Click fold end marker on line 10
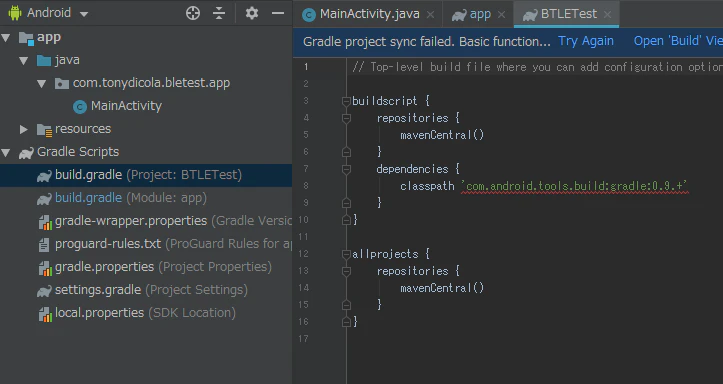Viewport: 723px width, 384px height. coord(346,220)
